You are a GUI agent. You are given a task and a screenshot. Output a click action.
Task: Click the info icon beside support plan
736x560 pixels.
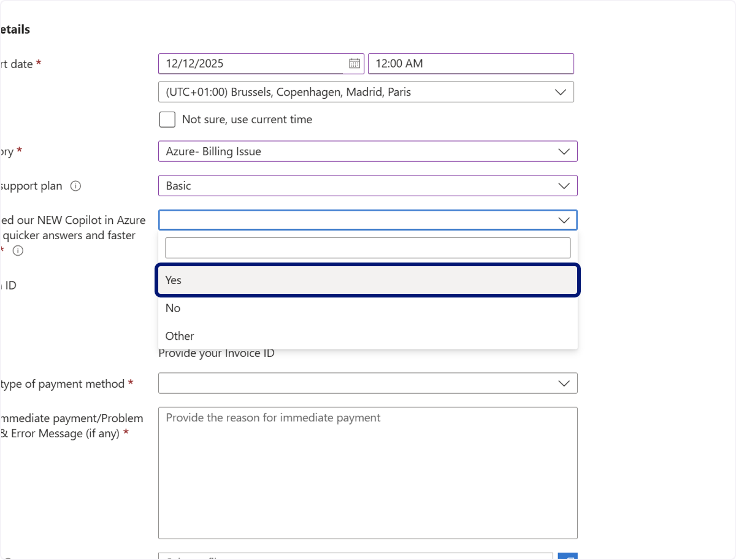pos(75,186)
